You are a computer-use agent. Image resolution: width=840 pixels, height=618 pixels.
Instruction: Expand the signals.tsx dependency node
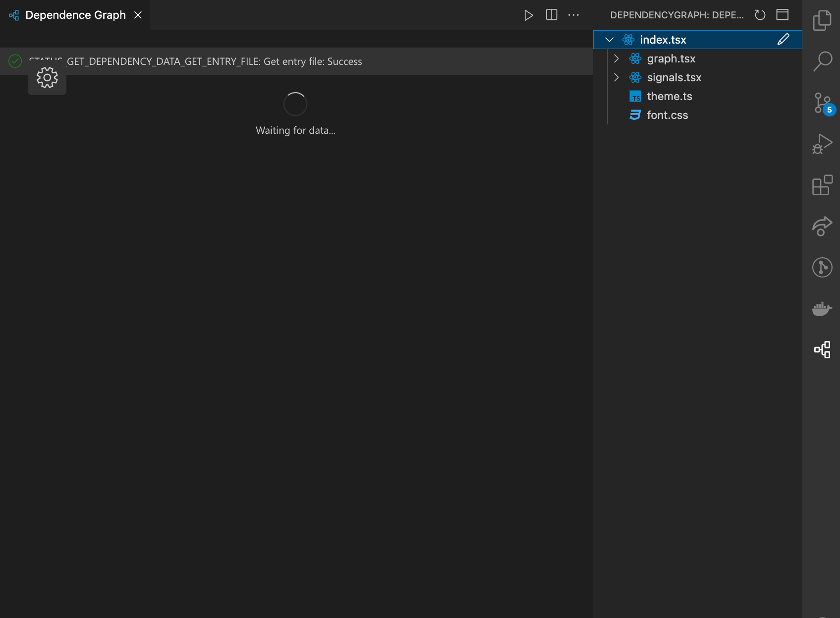point(616,77)
